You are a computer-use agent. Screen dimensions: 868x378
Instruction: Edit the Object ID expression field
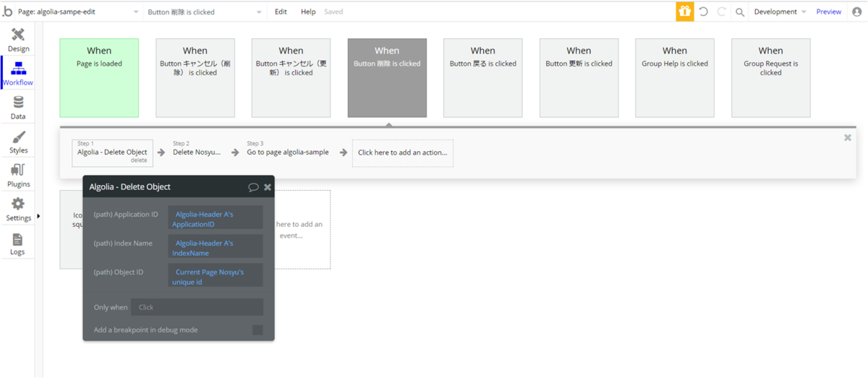pyautogui.click(x=216, y=277)
